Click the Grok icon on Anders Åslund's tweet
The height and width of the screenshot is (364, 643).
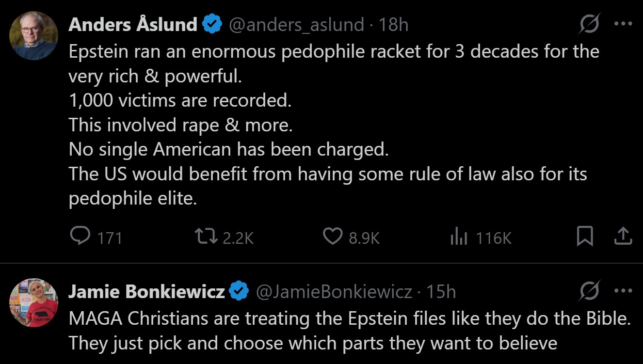pyautogui.click(x=589, y=24)
